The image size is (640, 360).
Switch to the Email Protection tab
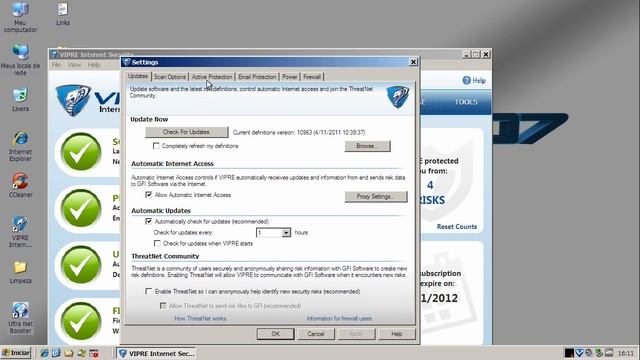click(257, 77)
